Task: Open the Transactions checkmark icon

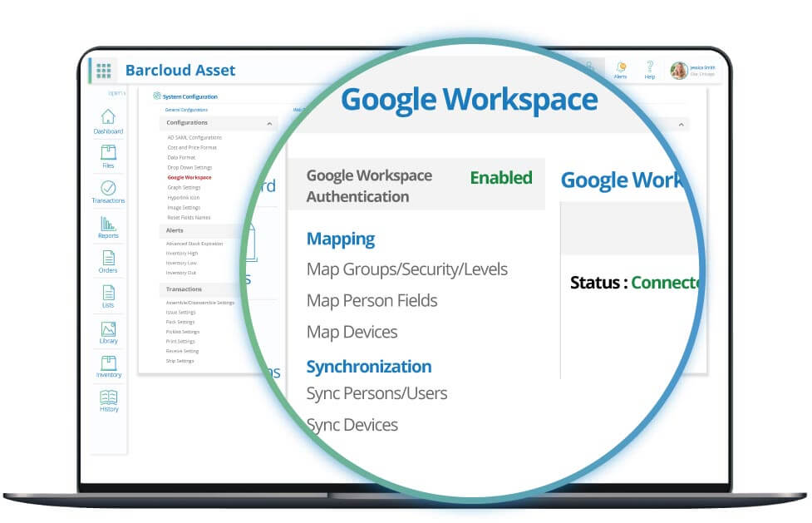Action: coord(108,188)
